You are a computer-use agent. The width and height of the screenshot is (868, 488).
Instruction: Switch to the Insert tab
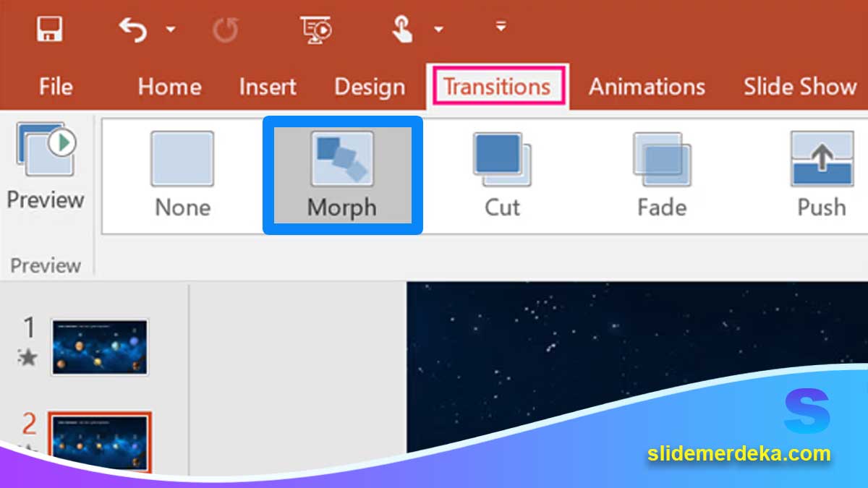click(x=268, y=87)
